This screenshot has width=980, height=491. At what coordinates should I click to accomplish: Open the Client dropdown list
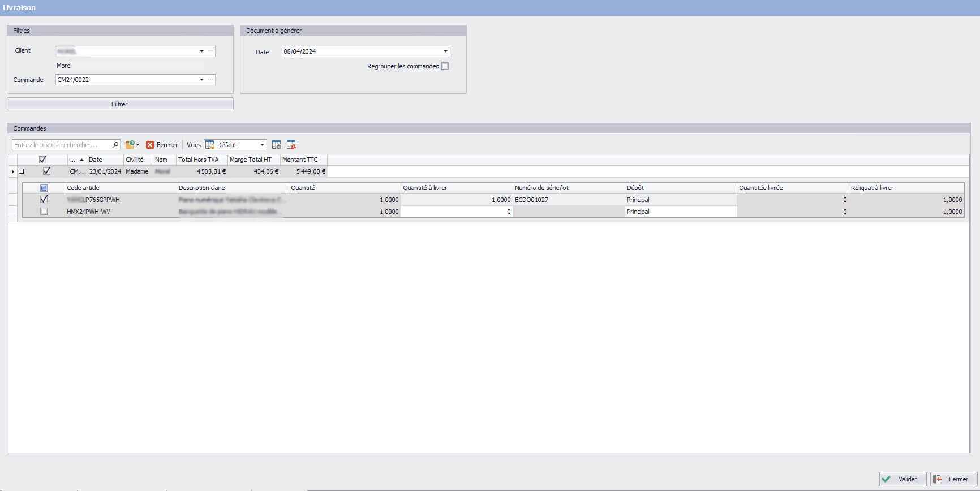tap(201, 51)
